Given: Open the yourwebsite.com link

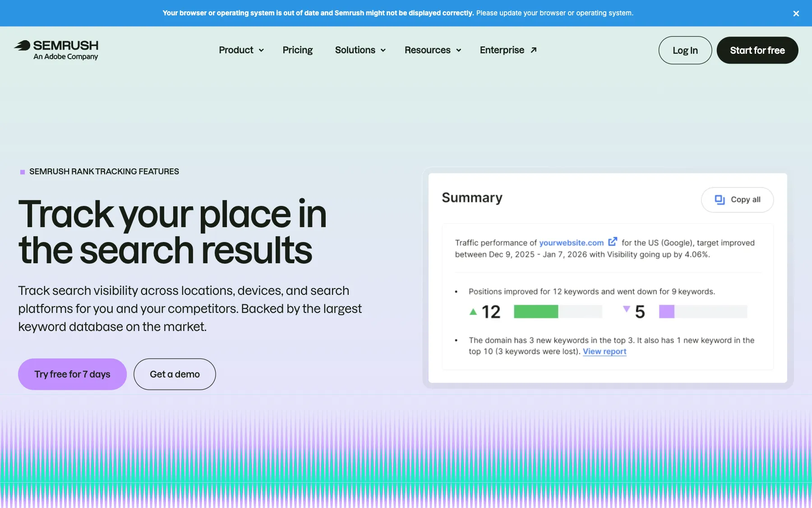Looking at the screenshot, I should coord(571,243).
